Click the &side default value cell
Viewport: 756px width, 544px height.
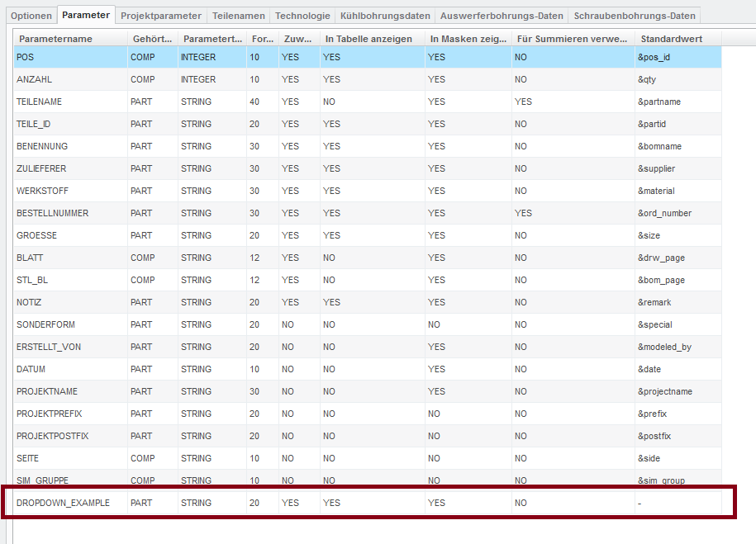pos(678,458)
